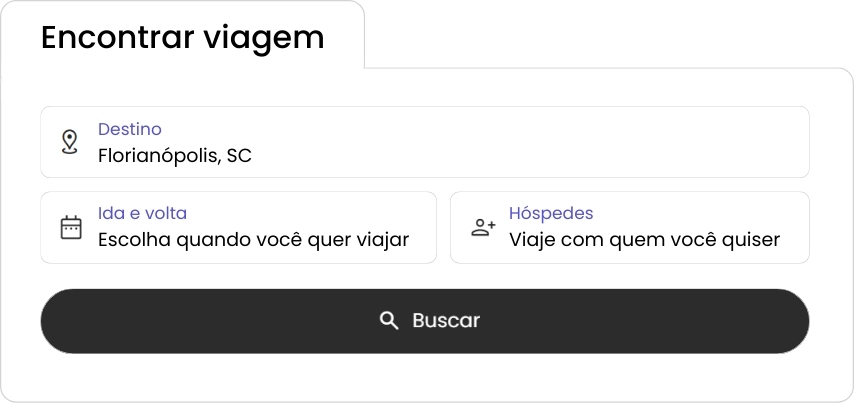Click the calendar icon

coord(71,227)
